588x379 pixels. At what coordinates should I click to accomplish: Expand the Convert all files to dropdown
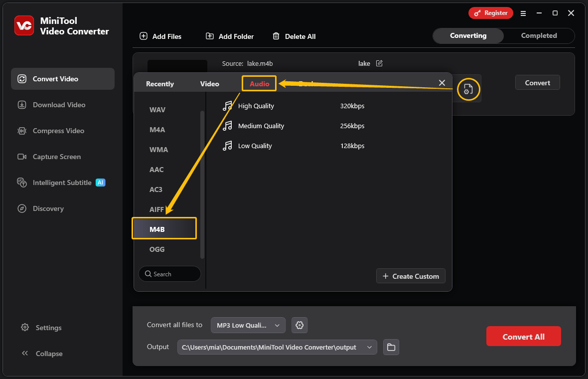coord(248,325)
